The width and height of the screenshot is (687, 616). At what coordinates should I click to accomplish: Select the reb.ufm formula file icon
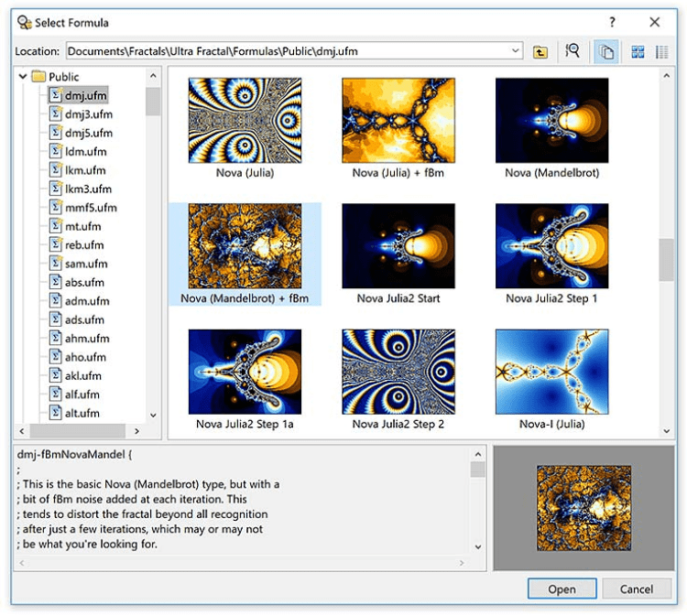55,245
